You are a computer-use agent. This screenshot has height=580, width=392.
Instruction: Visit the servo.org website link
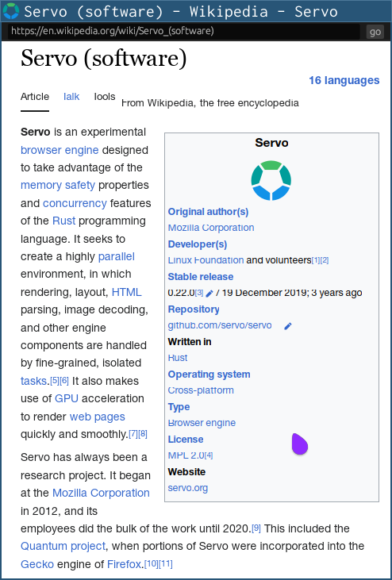(188, 488)
